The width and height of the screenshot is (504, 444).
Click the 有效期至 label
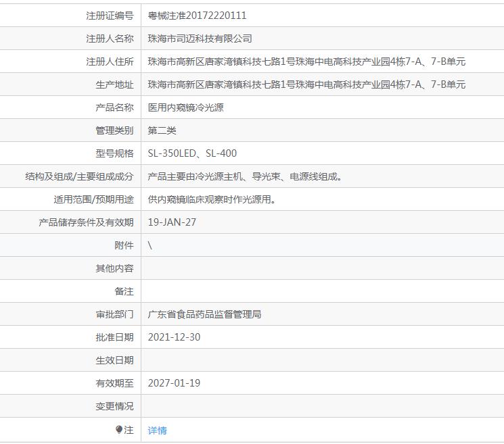coord(114,383)
